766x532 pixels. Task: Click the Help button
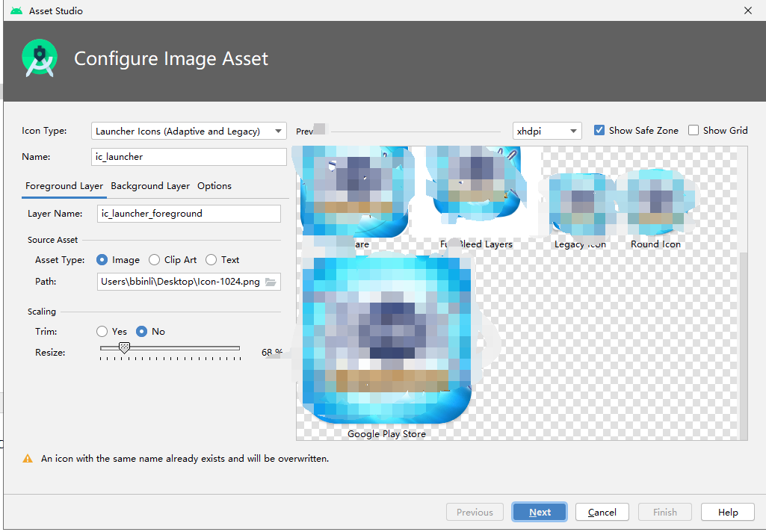click(726, 512)
